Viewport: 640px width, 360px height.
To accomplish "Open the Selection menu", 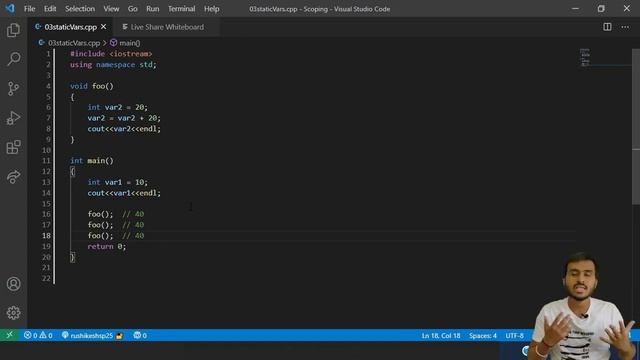I will (x=80, y=9).
